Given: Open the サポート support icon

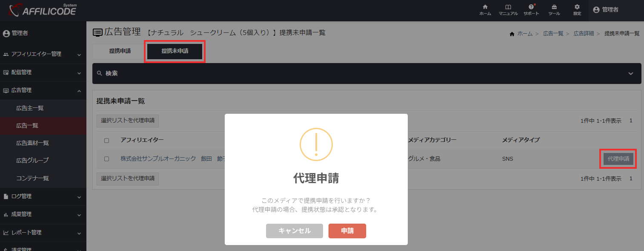Looking at the screenshot, I should pos(531,10).
